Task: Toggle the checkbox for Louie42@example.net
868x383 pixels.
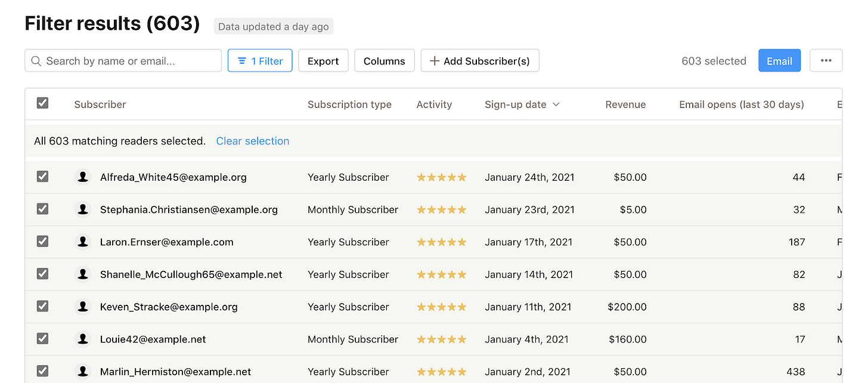Action: point(42,338)
